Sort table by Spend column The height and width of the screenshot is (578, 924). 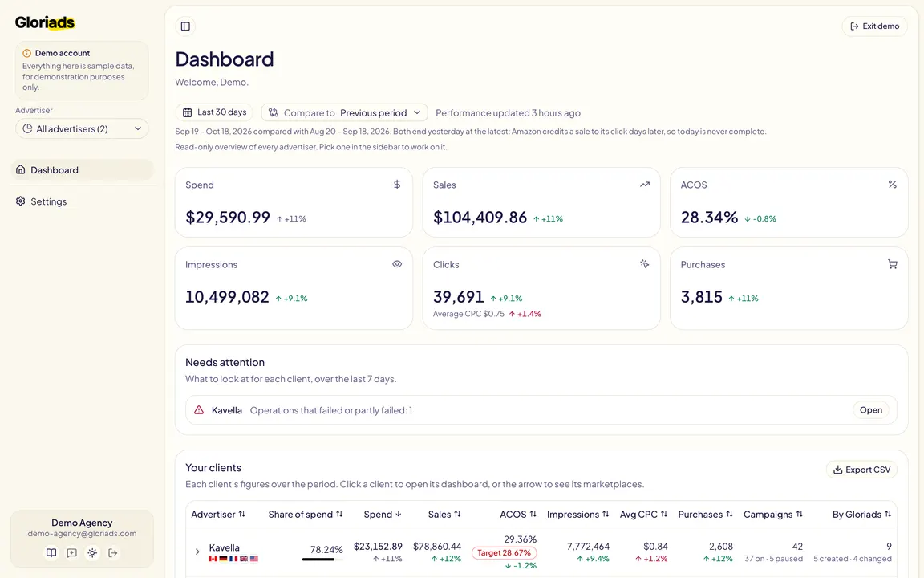pos(383,515)
